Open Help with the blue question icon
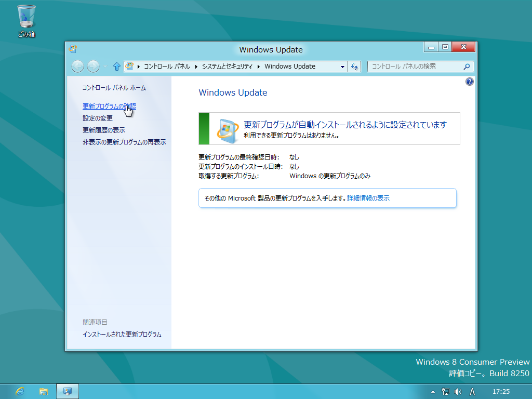The width and height of the screenshot is (532, 399). [470, 82]
